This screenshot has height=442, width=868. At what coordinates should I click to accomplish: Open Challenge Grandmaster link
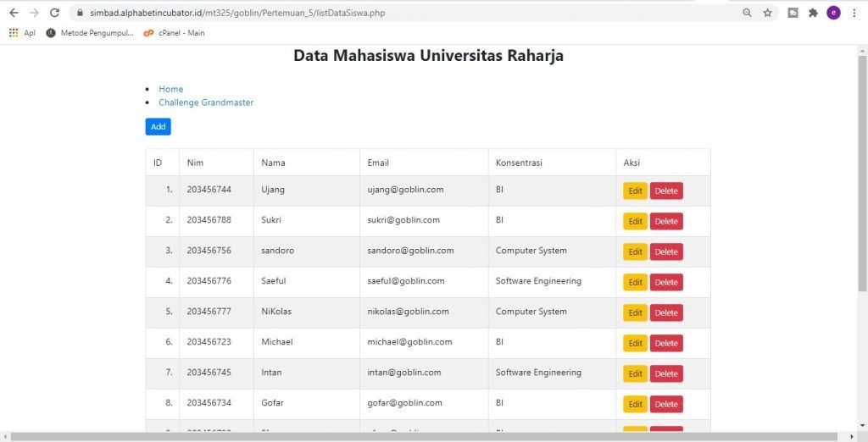coord(206,102)
